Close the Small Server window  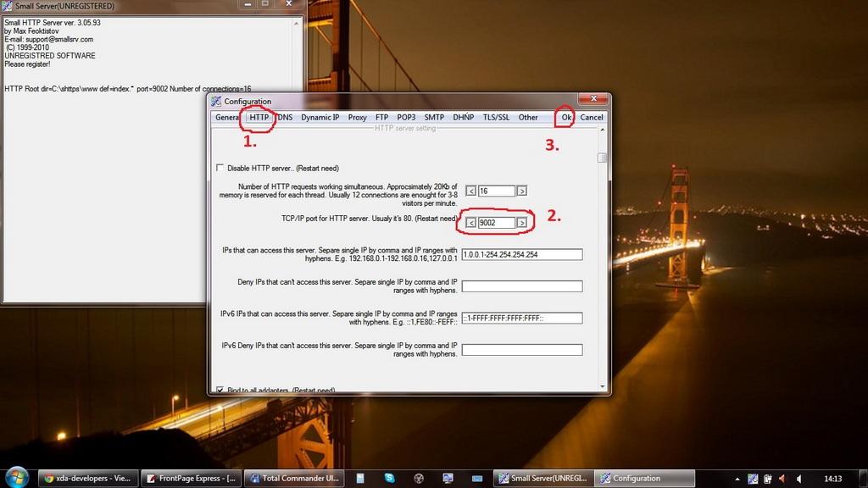289,4
